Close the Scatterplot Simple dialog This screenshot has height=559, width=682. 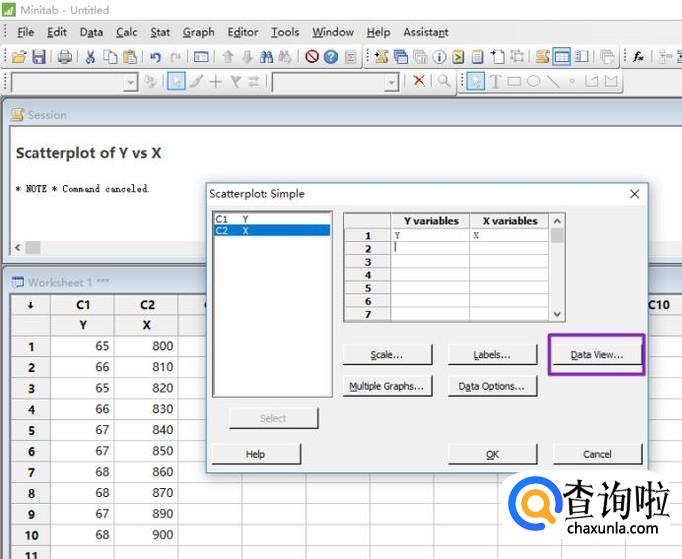(x=634, y=194)
